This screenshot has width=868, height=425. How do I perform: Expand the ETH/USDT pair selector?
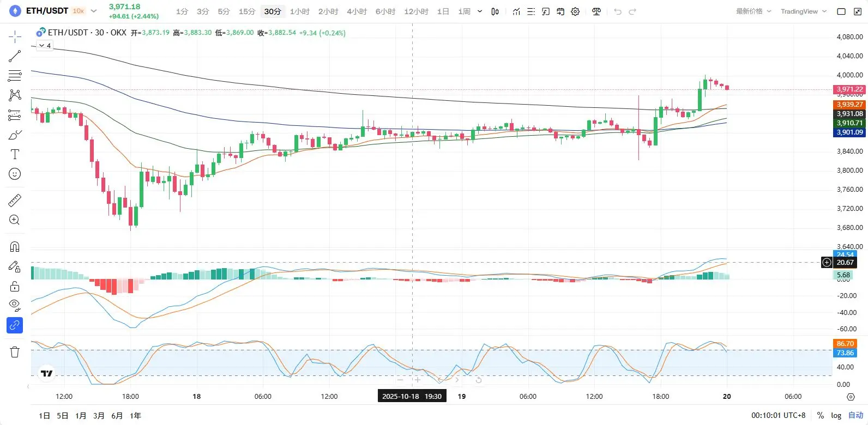pos(94,11)
